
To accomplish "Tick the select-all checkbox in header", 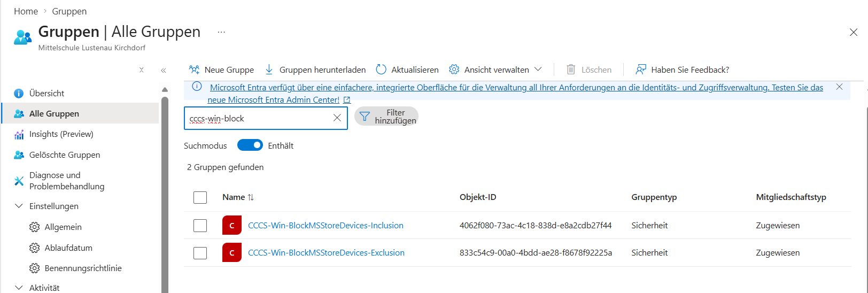I will coord(200,197).
